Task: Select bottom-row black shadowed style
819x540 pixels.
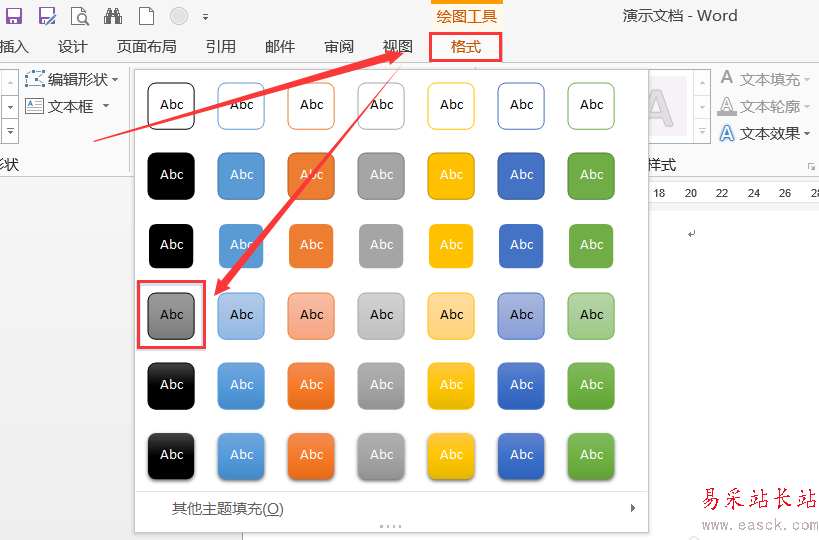Action: (x=171, y=456)
